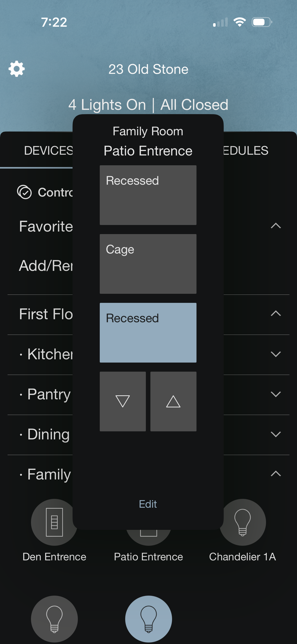
Task: Turn off the highlighted blue Recessed button
Action: pyautogui.click(x=148, y=333)
